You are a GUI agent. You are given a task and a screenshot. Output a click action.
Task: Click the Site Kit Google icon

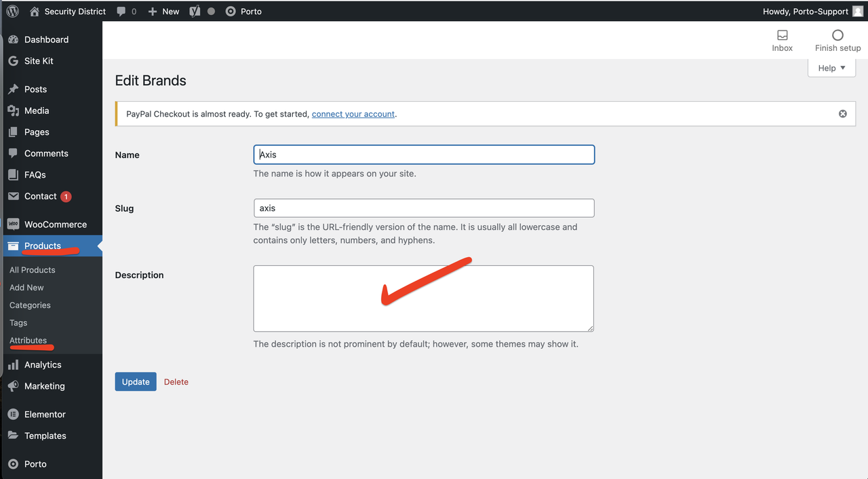[x=13, y=61]
